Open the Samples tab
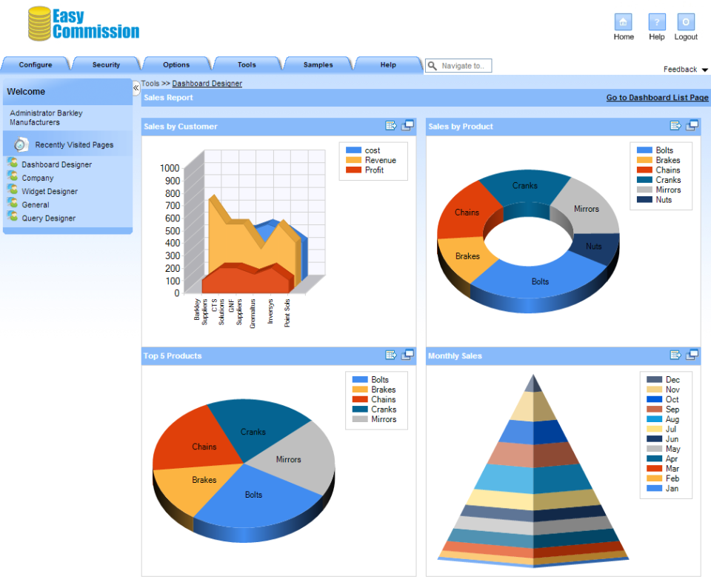Screen dimensions: 711x588 317,64
